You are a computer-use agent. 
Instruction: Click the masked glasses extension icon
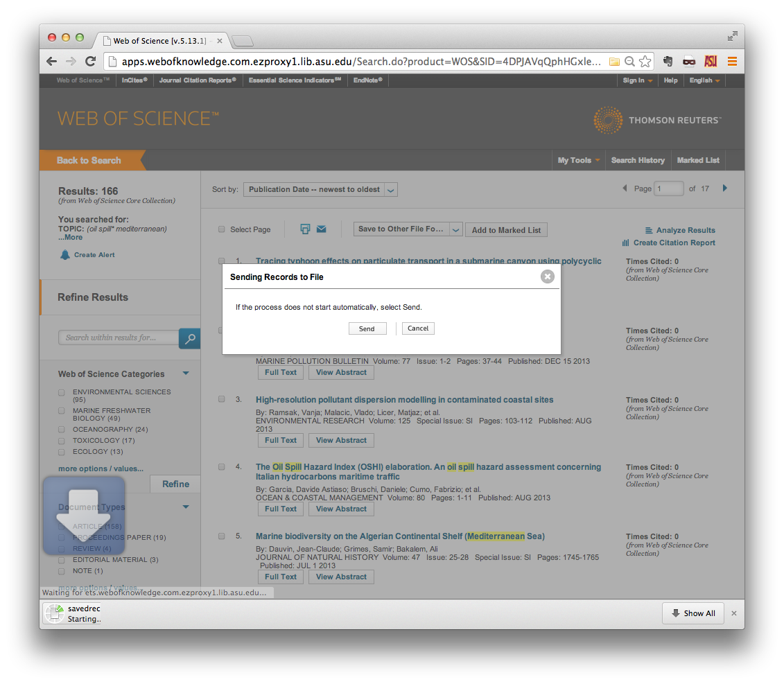[x=689, y=62]
